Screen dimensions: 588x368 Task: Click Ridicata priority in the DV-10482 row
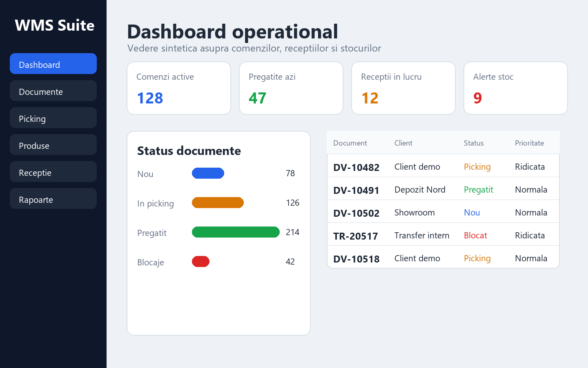click(530, 167)
